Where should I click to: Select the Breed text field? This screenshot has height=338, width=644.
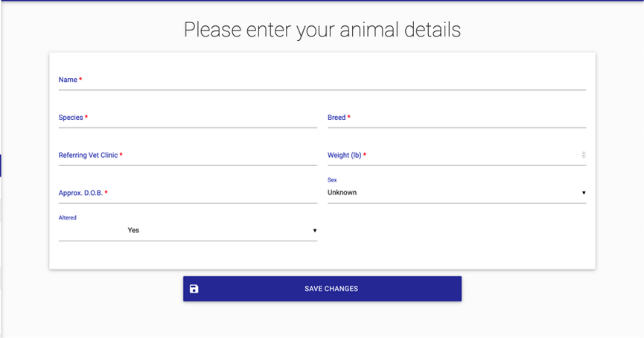point(456,118)
